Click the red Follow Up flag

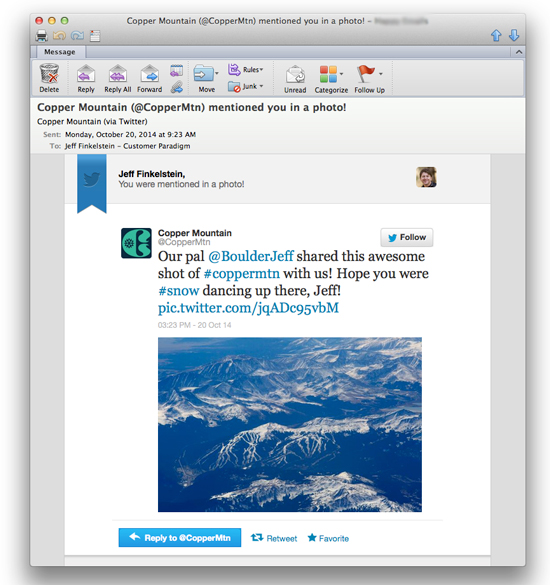(366, 73)
